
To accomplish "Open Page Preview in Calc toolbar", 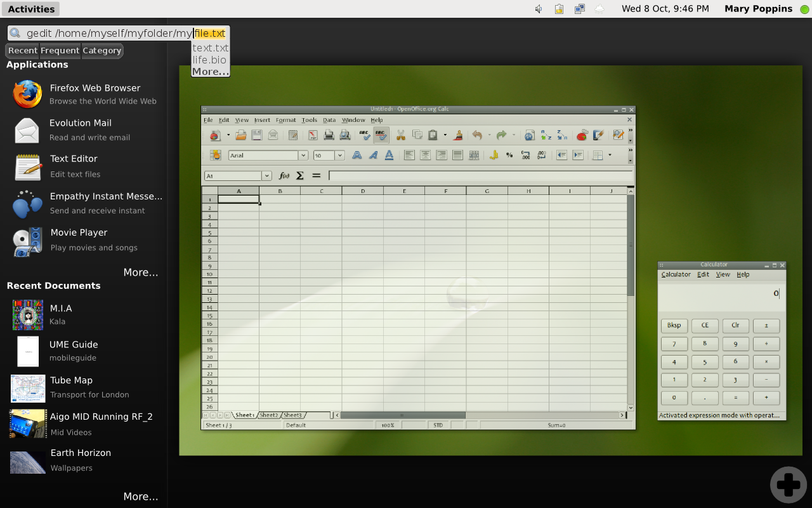I will pos(344,135).
